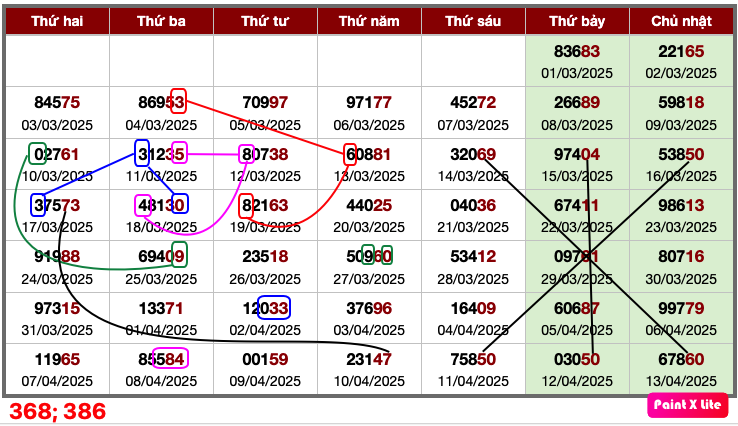Click the magenta-boxed 584 in number 85584
The height and width of the screenshot is (426, 738).
(x=170, y=358)
